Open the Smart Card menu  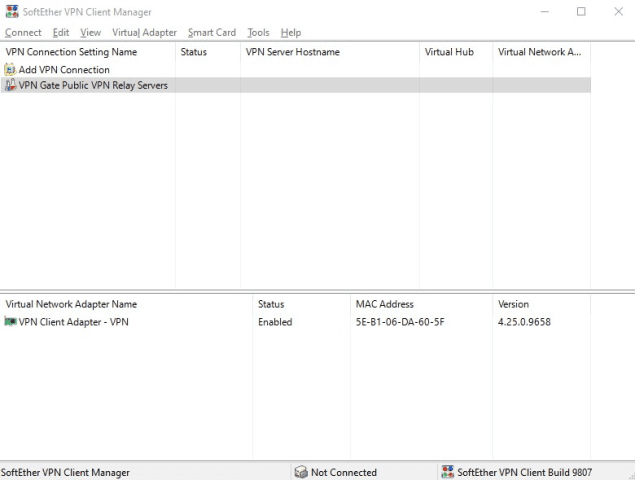(211, 32)
